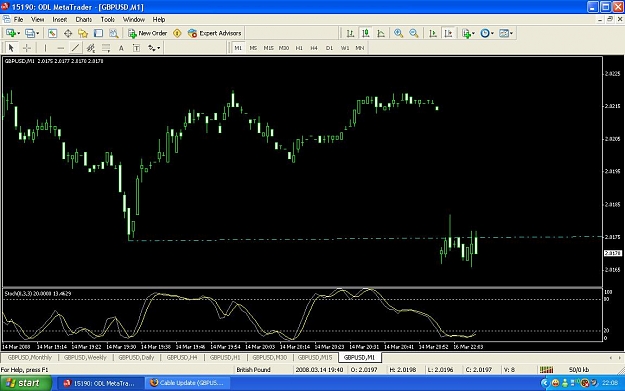The image size is (625, 391).
Task: Expand the Profiles dropdown arrow
Action: click(x=37, y=33)
